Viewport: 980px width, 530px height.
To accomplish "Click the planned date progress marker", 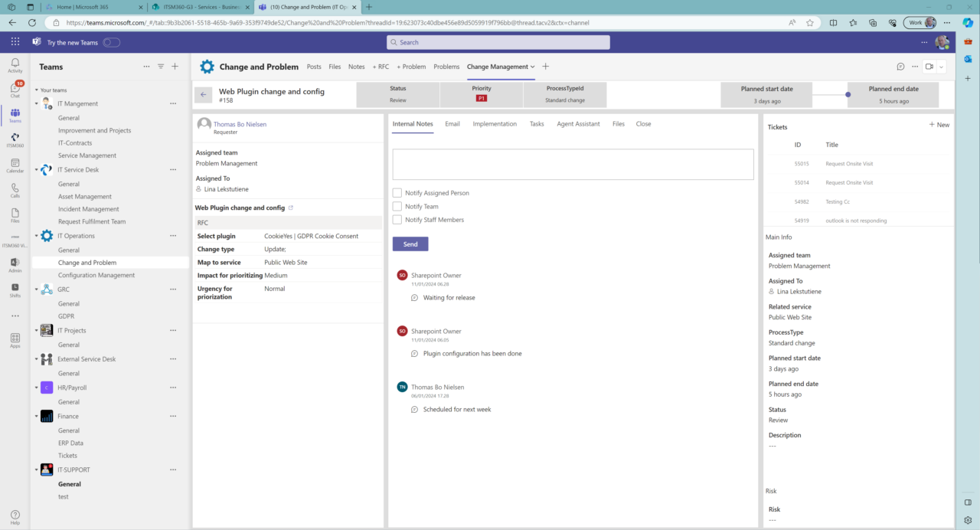I will click(848, 95).
